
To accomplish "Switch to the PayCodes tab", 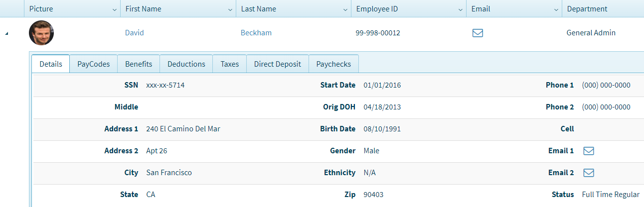I will (x=93, y=64).
